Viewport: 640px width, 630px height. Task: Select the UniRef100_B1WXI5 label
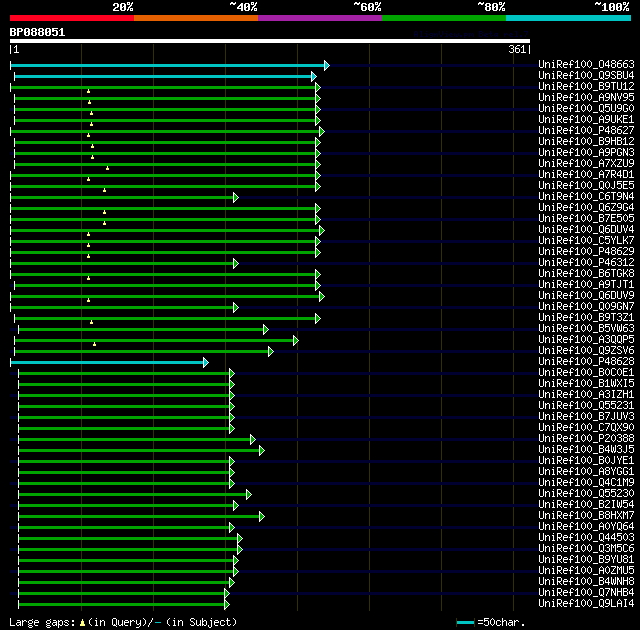[x=586, y=384]
